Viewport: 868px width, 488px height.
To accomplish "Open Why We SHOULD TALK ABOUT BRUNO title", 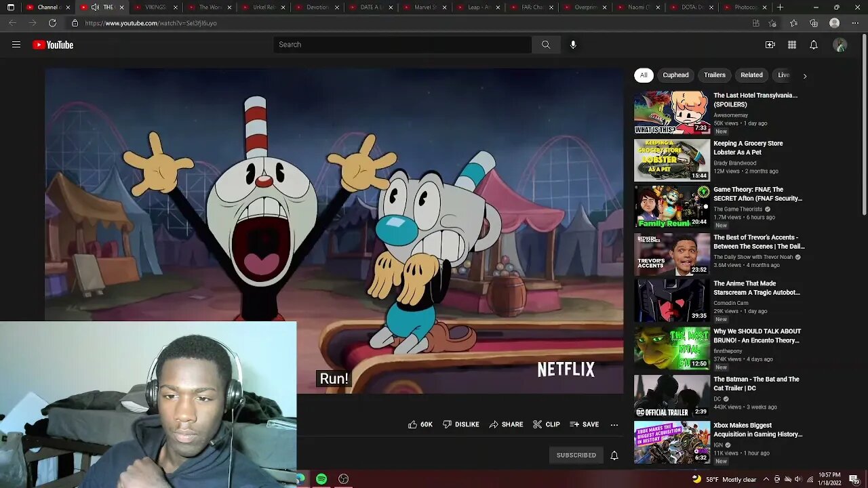I will click(757, 335).
